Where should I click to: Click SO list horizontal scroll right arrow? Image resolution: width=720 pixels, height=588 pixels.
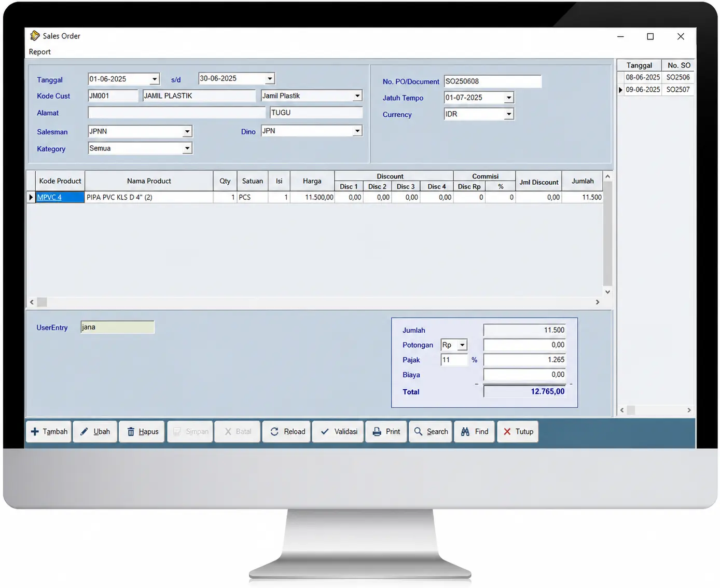pos(689,410)
